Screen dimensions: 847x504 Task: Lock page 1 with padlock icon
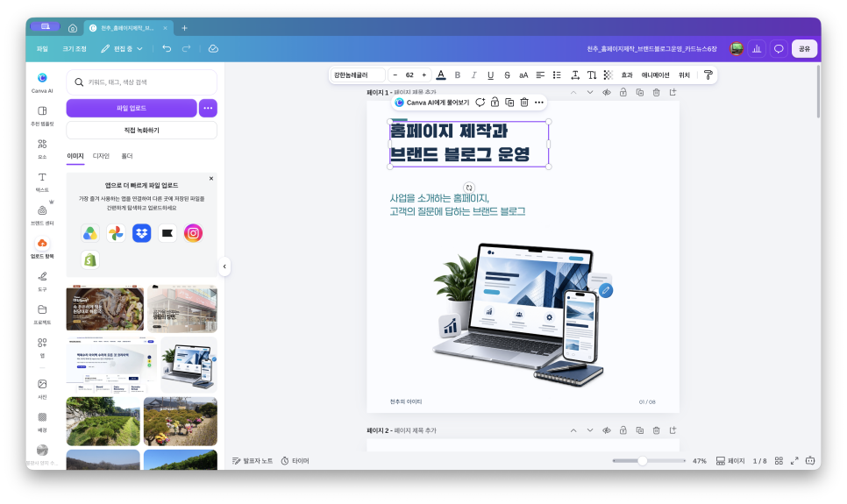tap(623, 92)
